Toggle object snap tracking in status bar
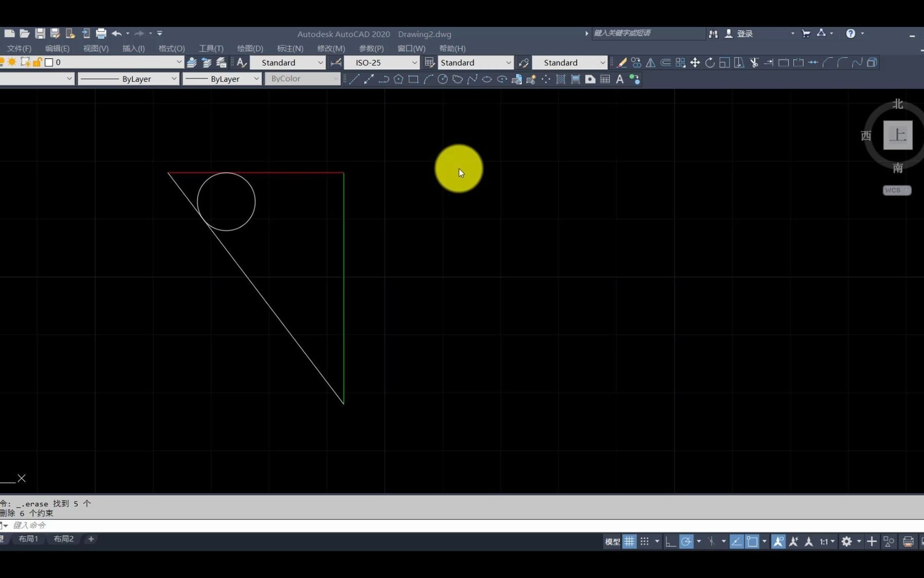Image resolution: width=924 pixels, height=578 pixels. coord(736,541)
